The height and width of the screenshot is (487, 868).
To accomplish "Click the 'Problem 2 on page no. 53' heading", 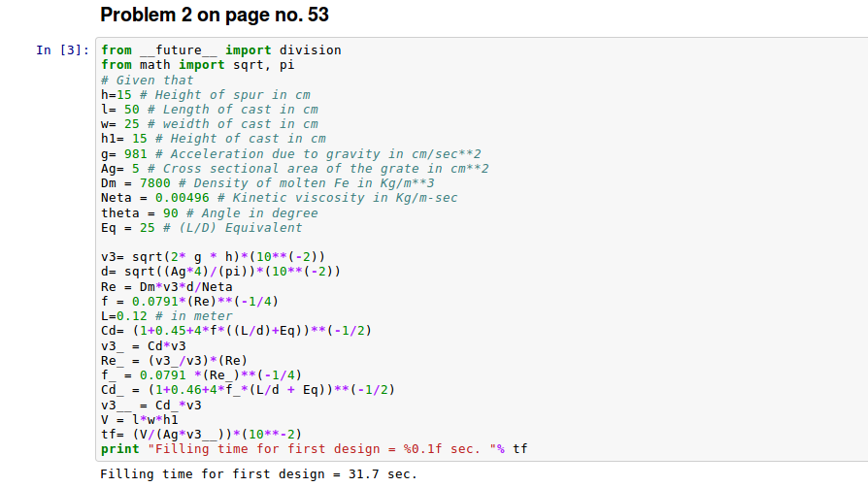I will tap(215, 16).
